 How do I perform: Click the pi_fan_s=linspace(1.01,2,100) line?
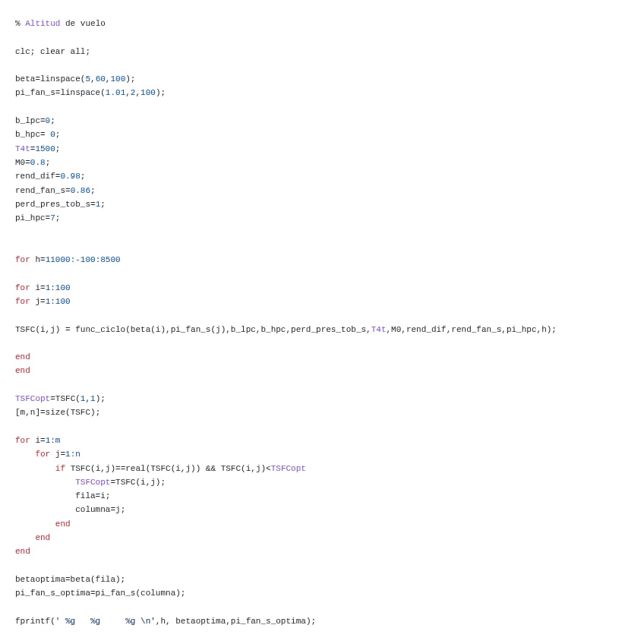[x=90, y=93]
